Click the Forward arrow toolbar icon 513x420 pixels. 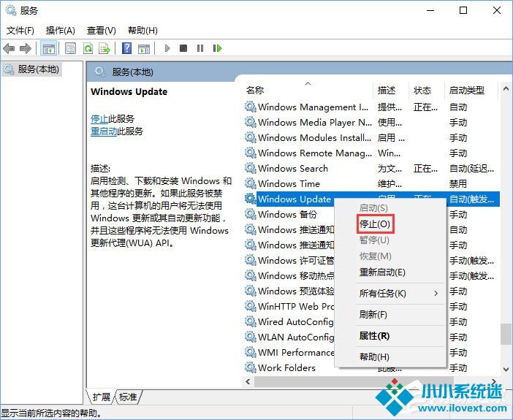click(25, 49)
